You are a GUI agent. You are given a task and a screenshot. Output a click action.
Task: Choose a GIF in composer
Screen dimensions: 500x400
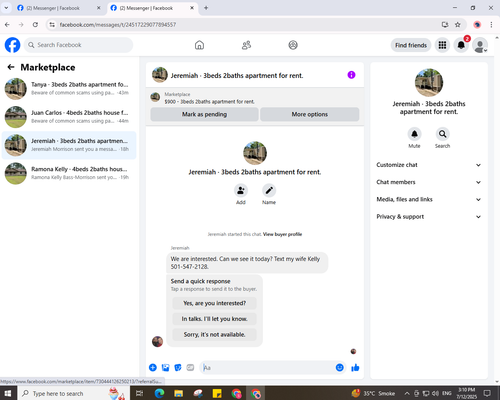[x=190, y=368]
